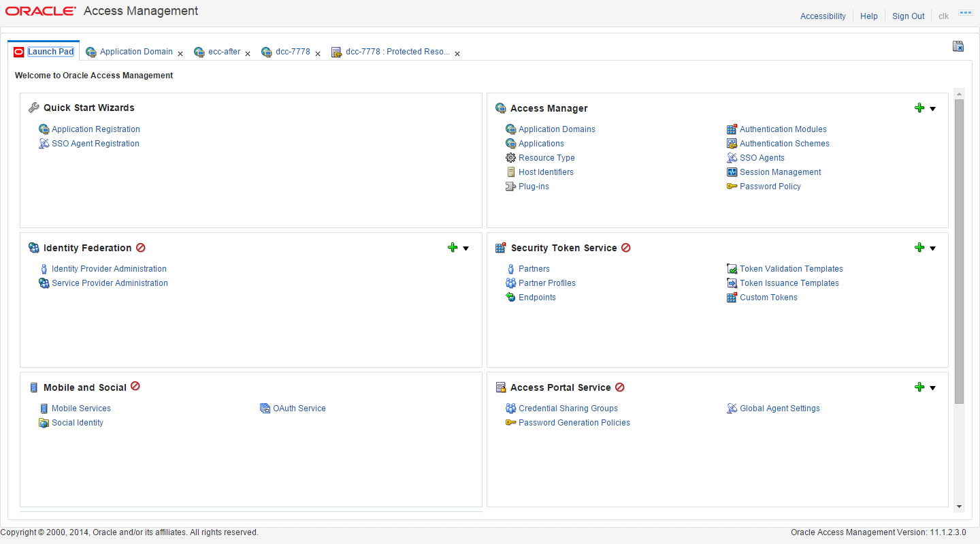Image resolution: width=980 pixels, height=544 pixels.
Task: Close the ecc-after tab
Action: click(248, 54)
